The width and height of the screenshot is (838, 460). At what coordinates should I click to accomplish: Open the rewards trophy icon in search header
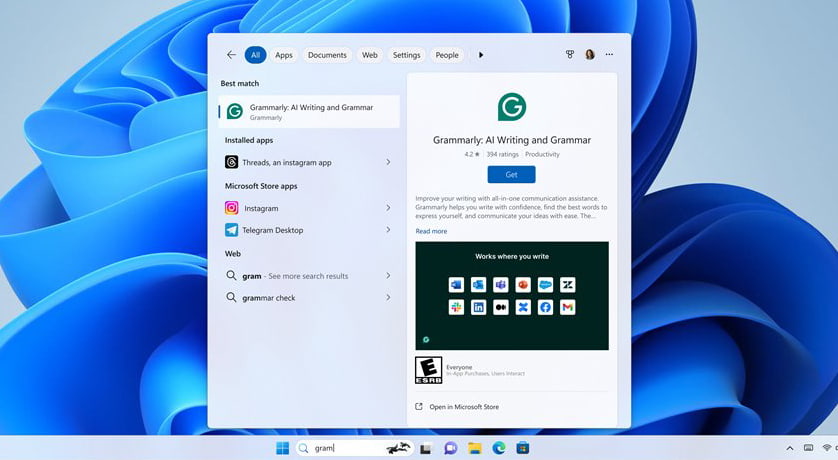(570, 54)
